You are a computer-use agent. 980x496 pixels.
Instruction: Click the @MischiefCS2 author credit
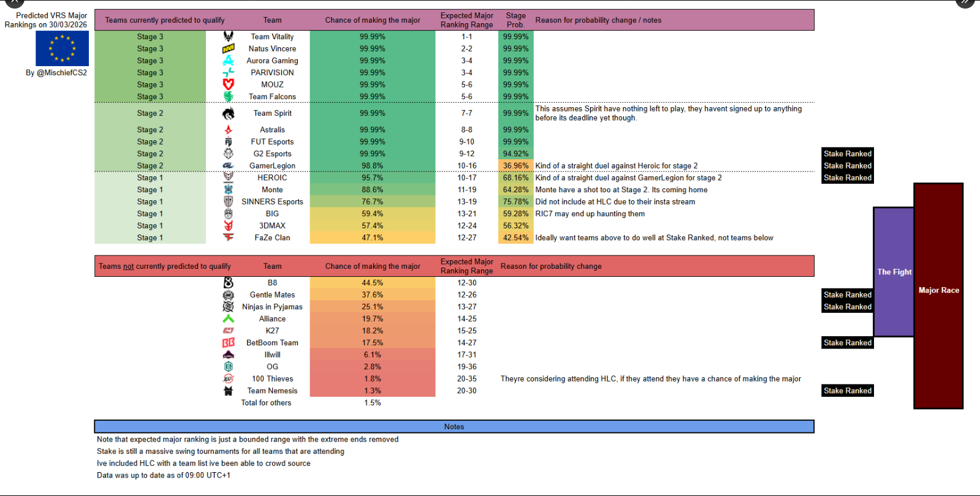[x=56, y=72]
